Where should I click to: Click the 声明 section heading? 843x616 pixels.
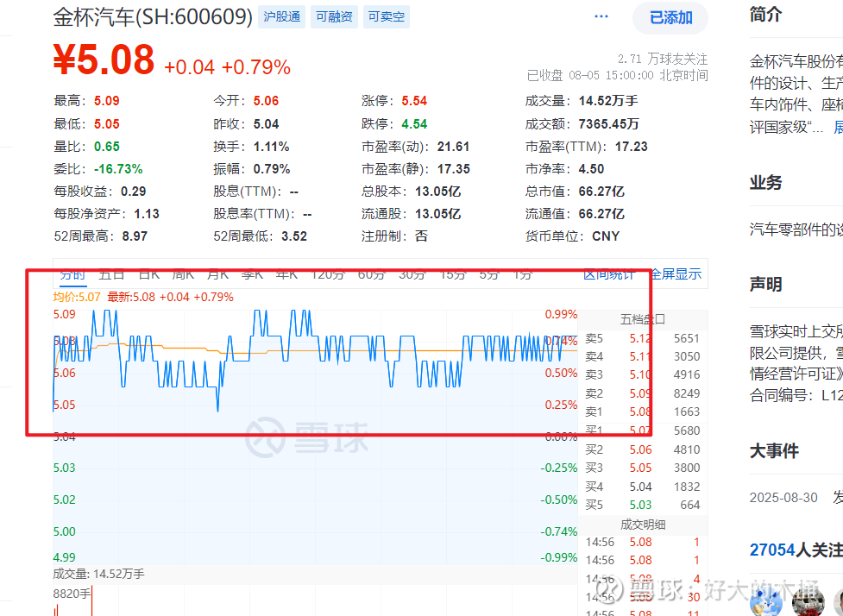(x=765, y=284)
